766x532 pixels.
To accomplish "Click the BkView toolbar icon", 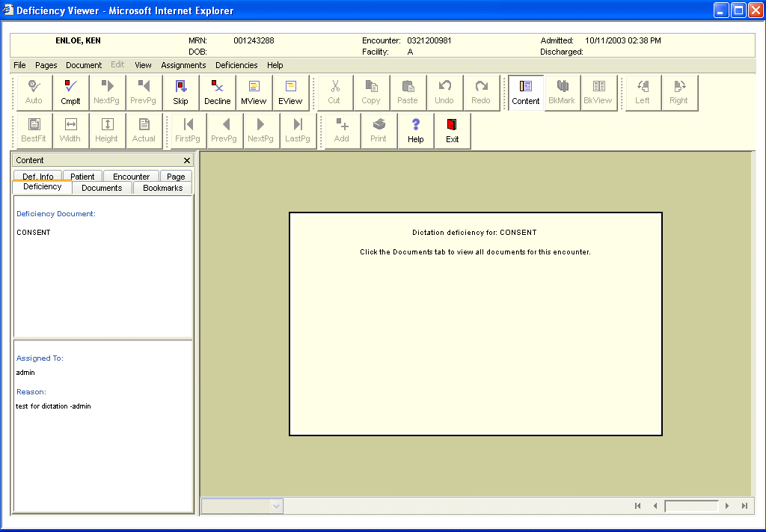I will click(598, 93).
